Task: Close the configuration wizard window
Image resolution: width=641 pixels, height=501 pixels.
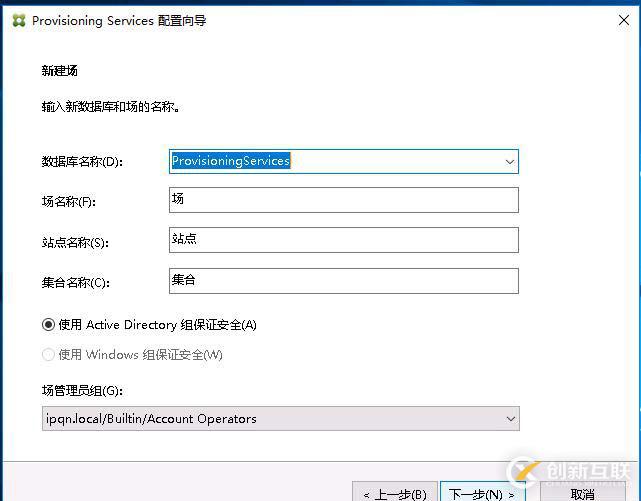Action: pyautogui.click(x=624, y=20)
